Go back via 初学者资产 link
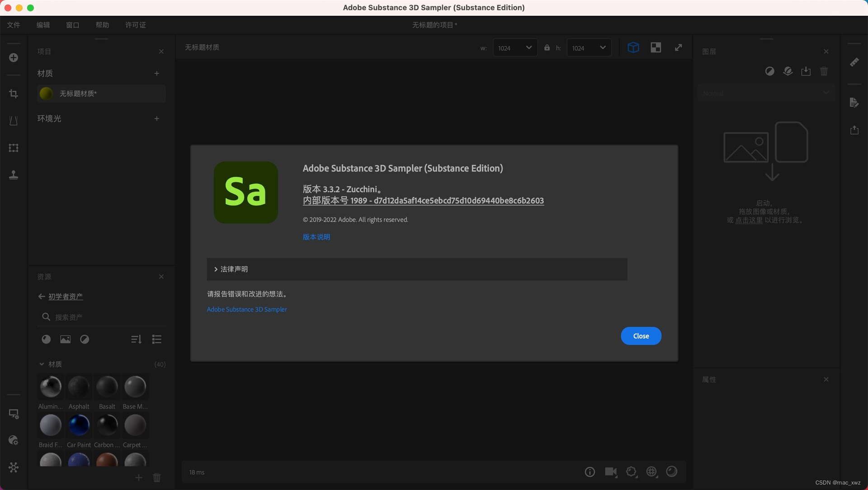The image size is (868, 490). (x=66, y=296)
